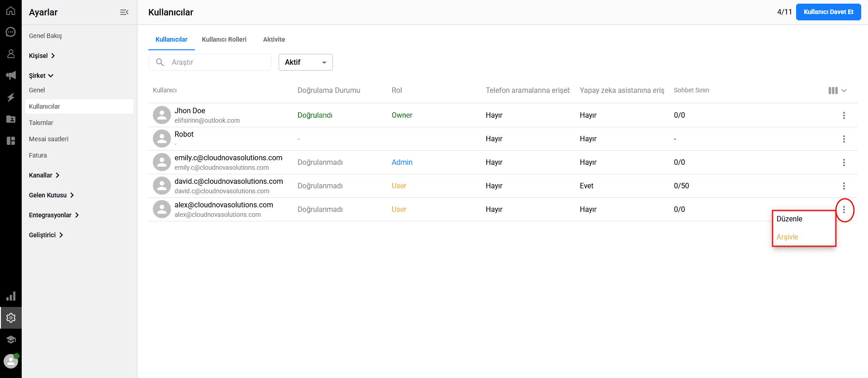868x378 pixels.
Task: Open the contacts person icon
Action: tap(11, 54)
